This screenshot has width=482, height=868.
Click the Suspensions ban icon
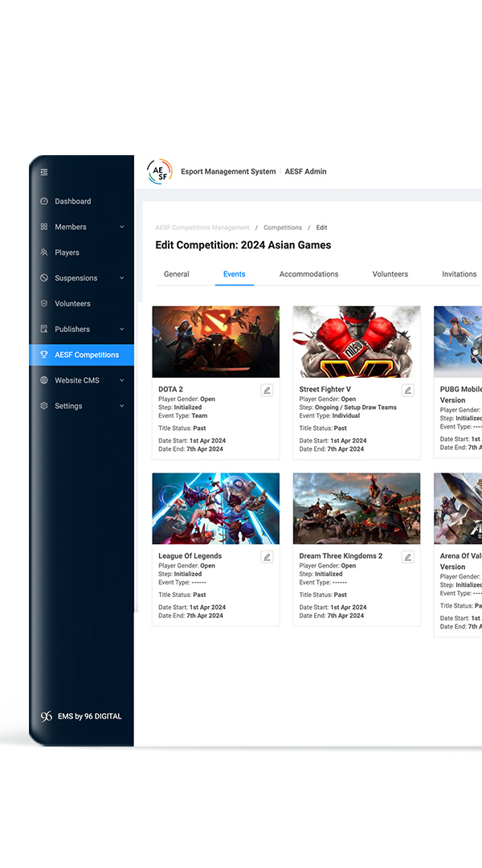click(x=44, y=278)
